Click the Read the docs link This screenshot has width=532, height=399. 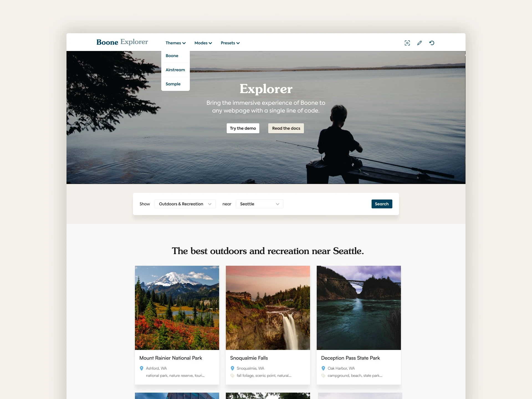click(286, 128)
